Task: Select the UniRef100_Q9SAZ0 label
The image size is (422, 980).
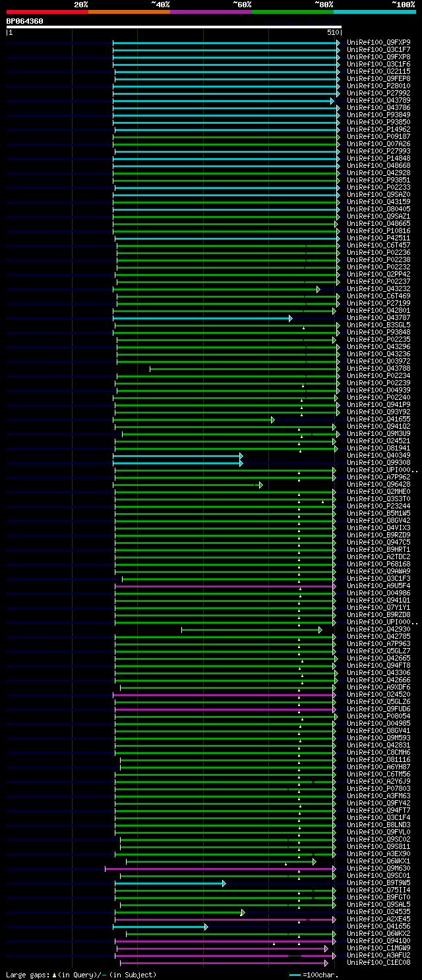Action: click(x=378, y=195)
